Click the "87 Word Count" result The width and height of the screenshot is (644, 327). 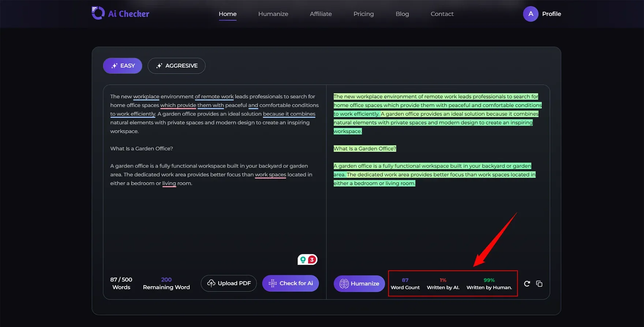[405, 284]
